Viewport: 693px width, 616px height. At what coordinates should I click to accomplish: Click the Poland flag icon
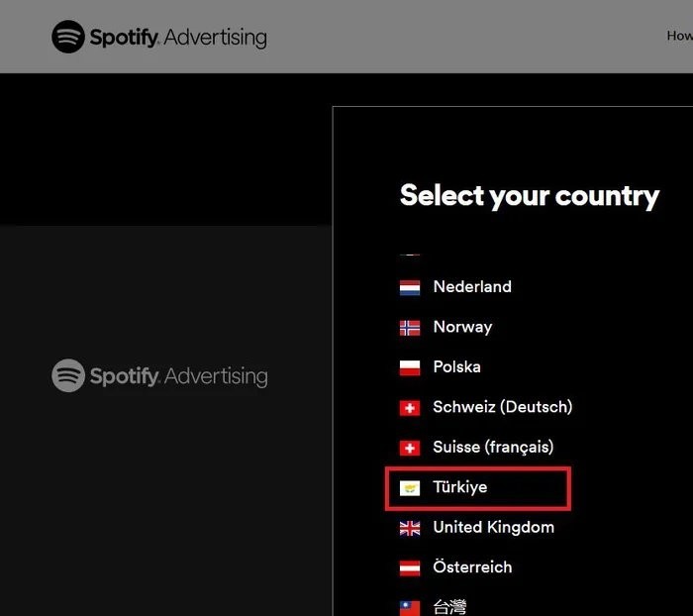pyautogui.click(x=410, y=367)
